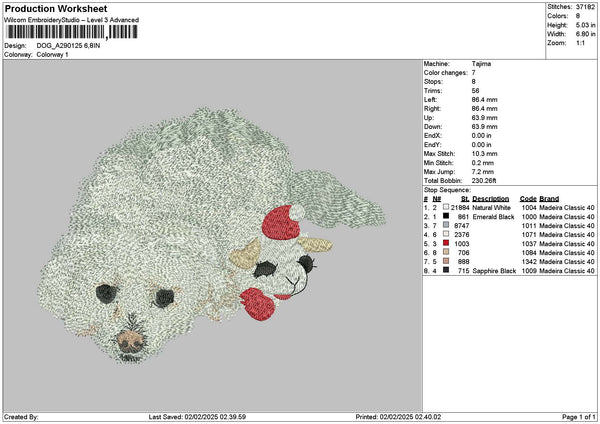Click the Up measurement 63.9 mm
600x424 pixels.
pos(484,118)
